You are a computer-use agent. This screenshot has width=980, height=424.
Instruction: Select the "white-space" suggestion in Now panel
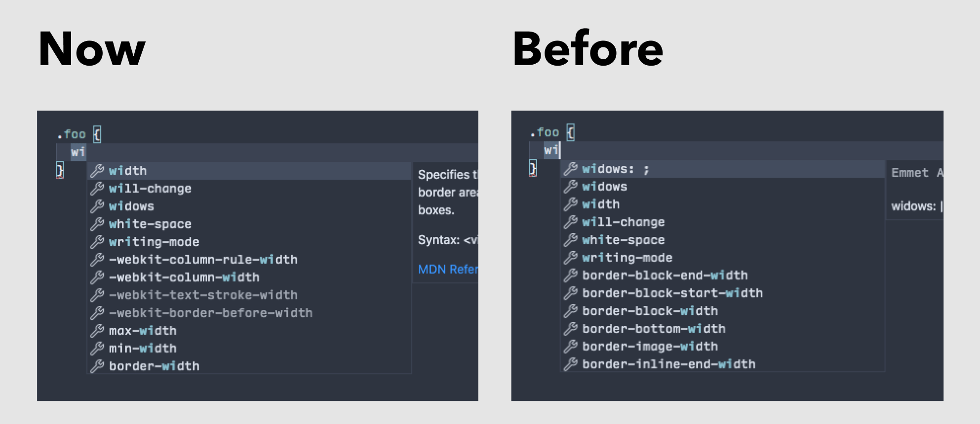(x=150, y=224)
